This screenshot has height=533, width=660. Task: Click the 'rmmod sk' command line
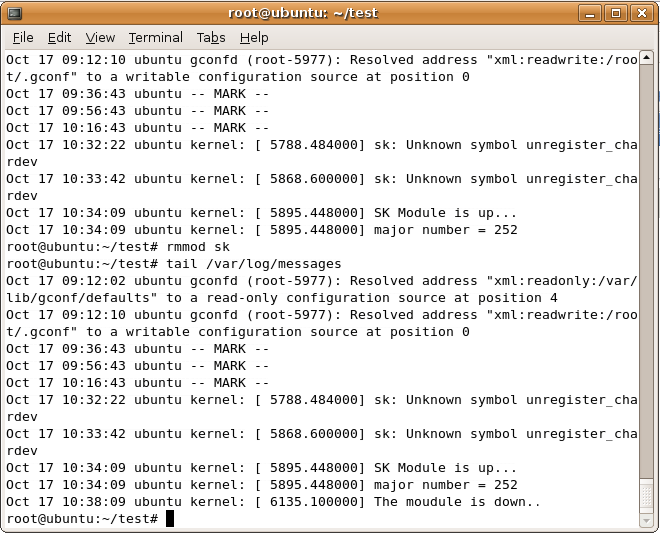[118, 247]
